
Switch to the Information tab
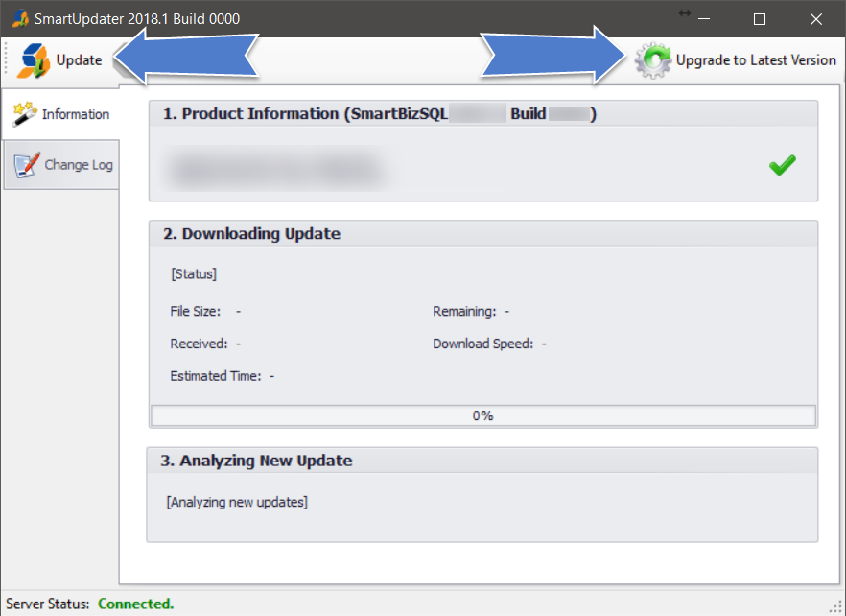(x=60, y=114)
